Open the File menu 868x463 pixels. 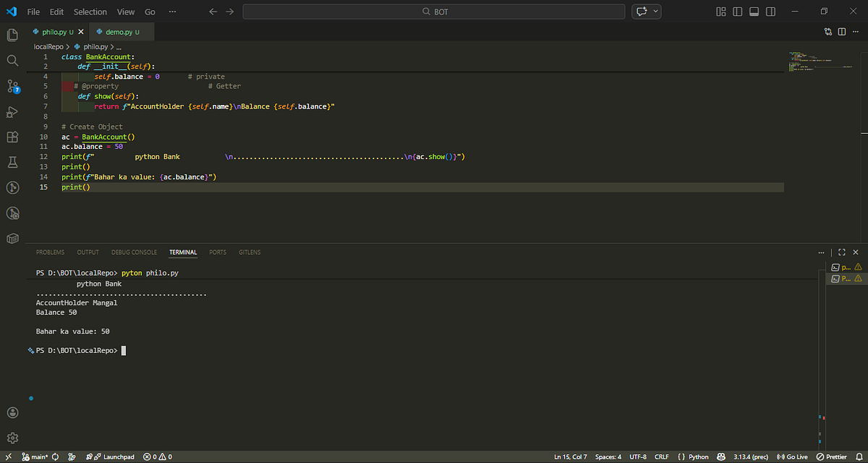click(x=33, y=12)
